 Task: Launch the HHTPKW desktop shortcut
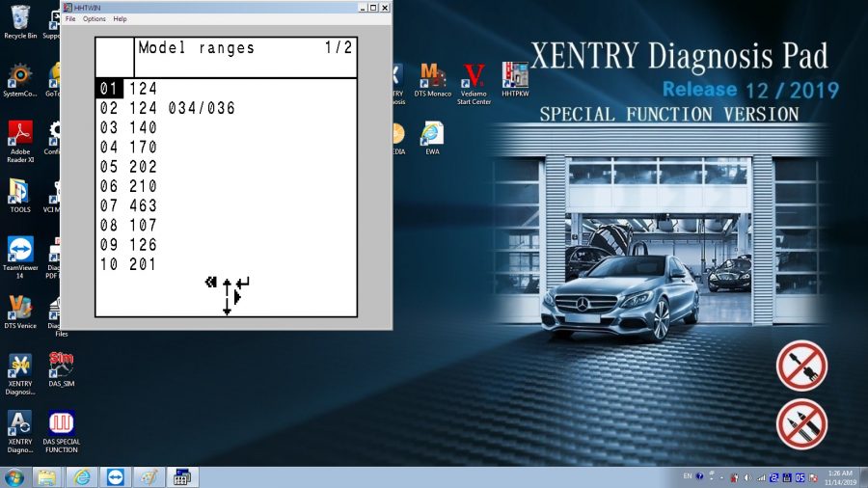tap(515, 80)
